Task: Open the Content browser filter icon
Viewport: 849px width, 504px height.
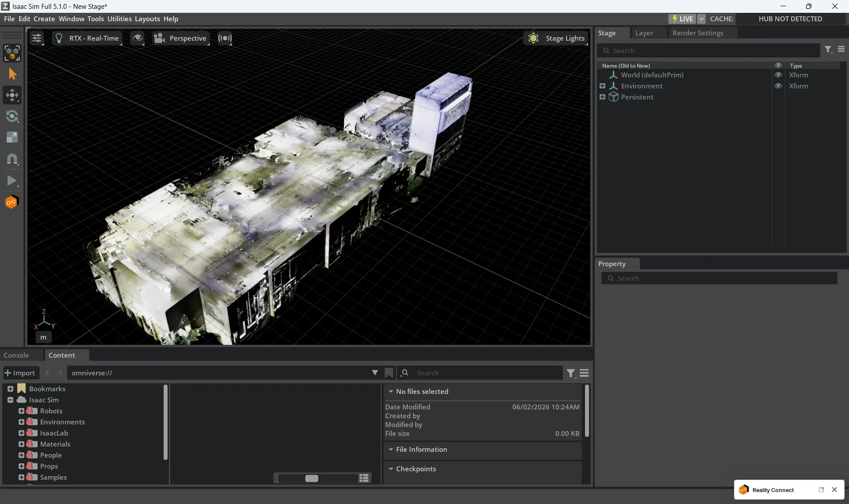Action: (x=571, y=374)
